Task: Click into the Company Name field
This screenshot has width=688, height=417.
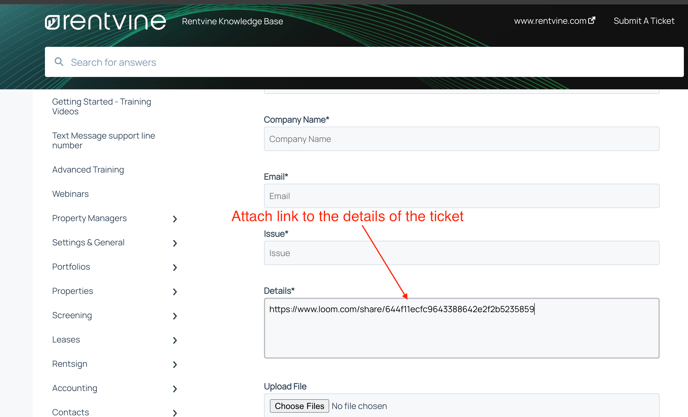Action: (x=462, y=139)
